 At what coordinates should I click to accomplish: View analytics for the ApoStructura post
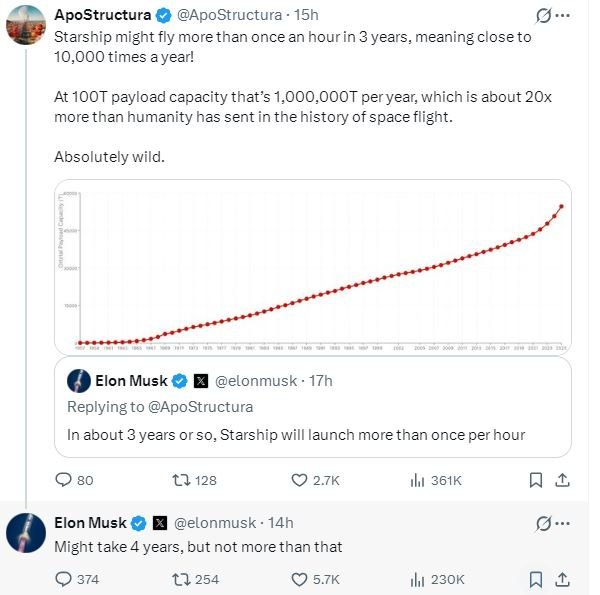tap(419, 480)
